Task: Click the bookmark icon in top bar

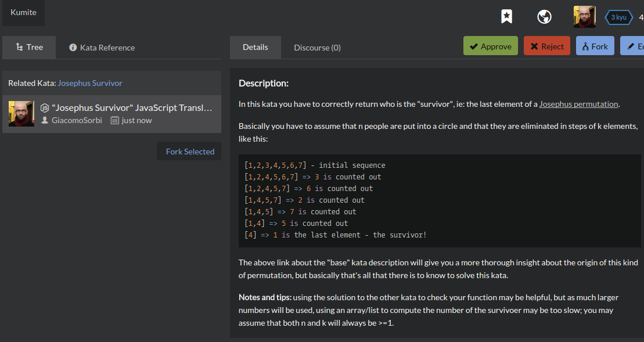Action: click(x=506, y=17)
